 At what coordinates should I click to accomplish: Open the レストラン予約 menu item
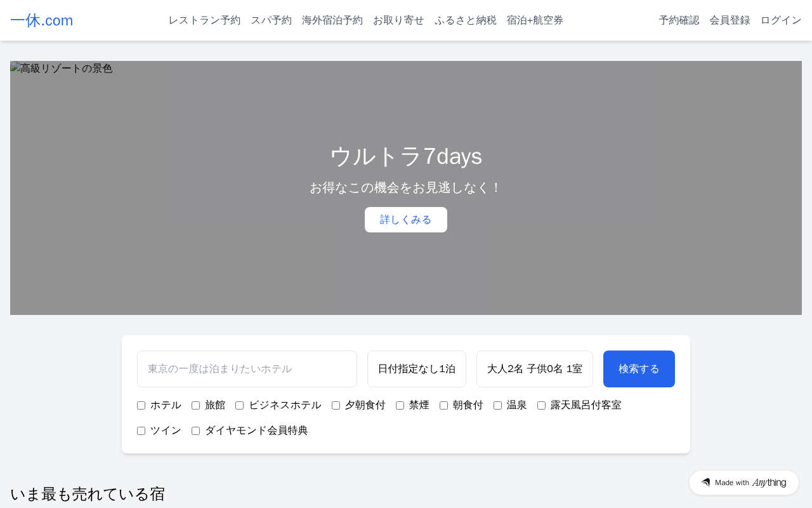click(204, 20)
